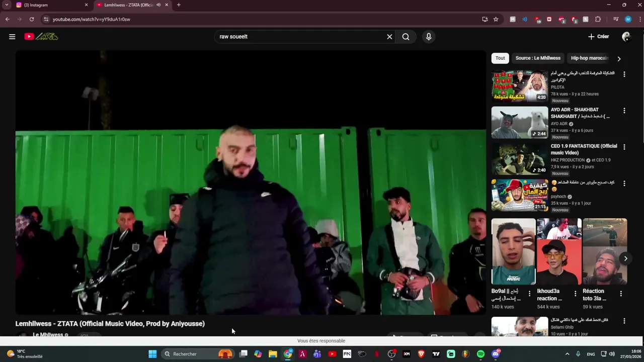Open options for the 'Bo9al' Short
This screenshot has height=362, width=644.
(x=529, y=294)
